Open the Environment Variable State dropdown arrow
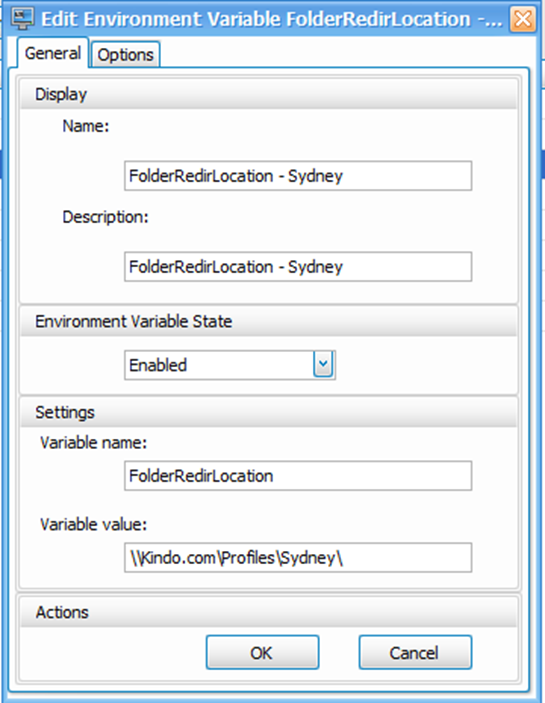545x703 pixels. [x=323, y=365]
